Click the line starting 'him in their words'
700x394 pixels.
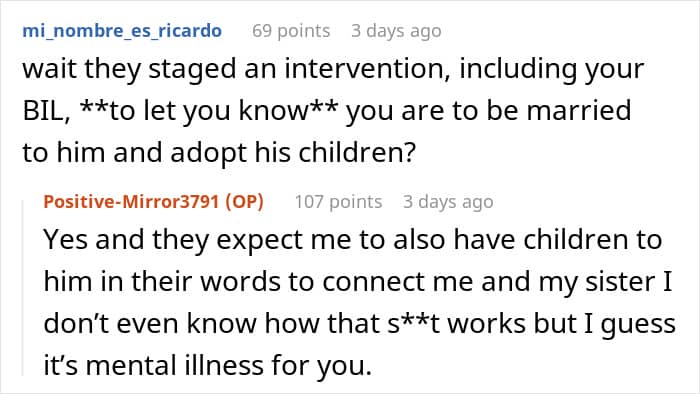358,282
